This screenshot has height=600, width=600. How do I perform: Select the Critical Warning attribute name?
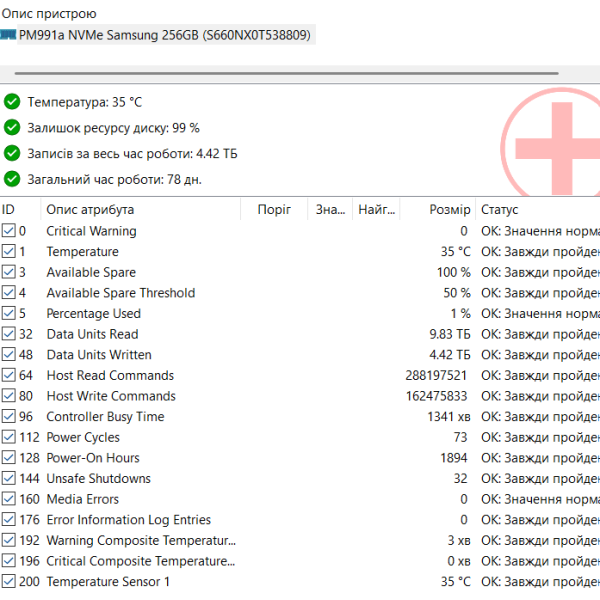[91, 231]
